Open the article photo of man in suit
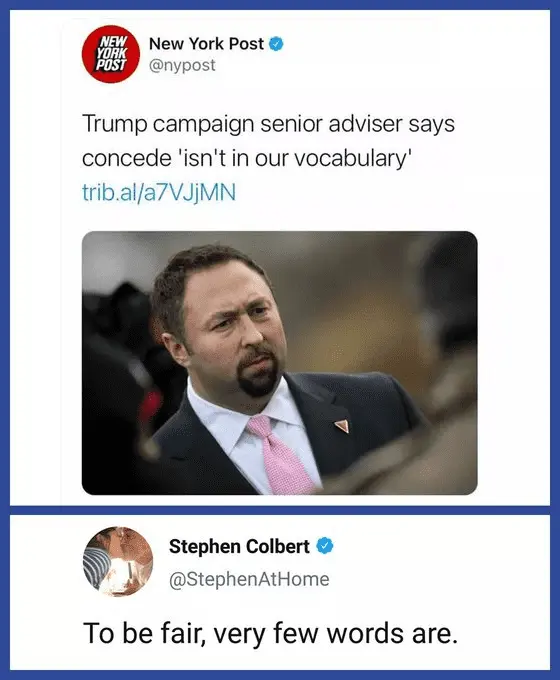This screenshot has width=560, height=680. click(x=279, y=363)
